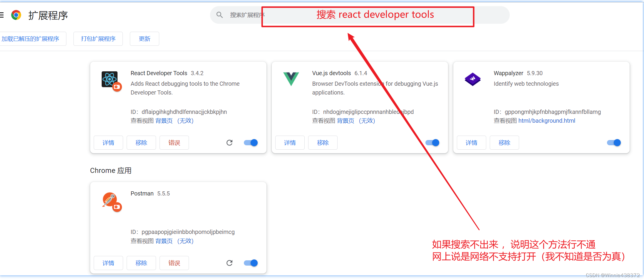Click 加载已解压的扩展程序 button
The image size is (644, 280).
coord(31,38)
